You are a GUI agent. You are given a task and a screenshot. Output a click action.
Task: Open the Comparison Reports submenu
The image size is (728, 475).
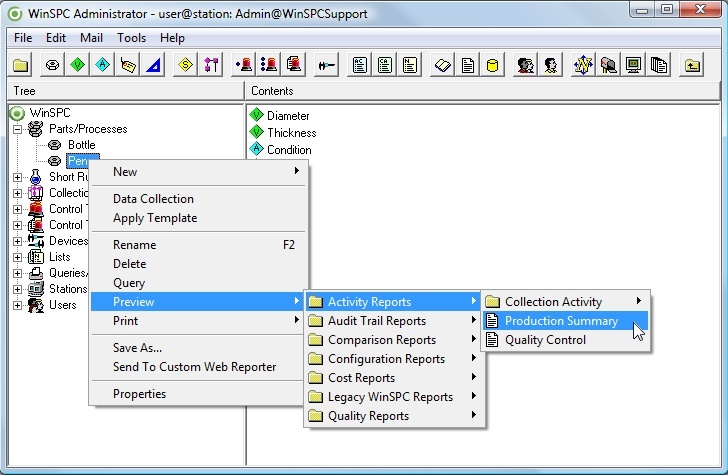click(x=394, y=340)
